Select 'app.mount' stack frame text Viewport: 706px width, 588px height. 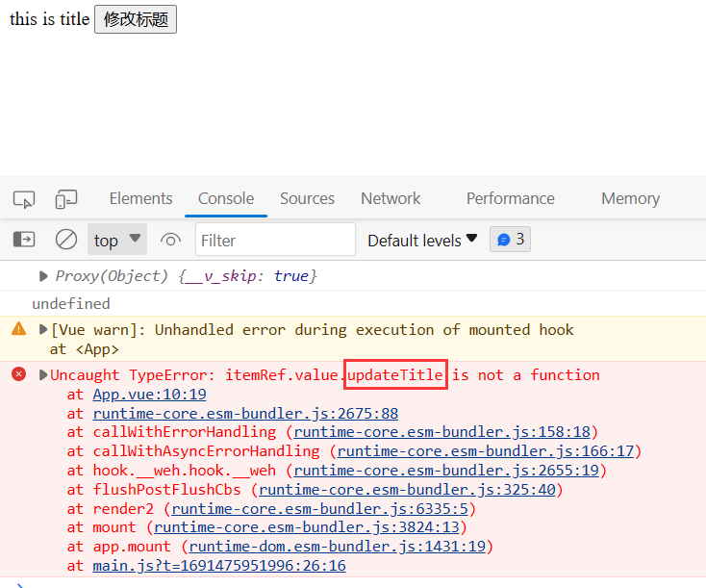(x=132, y=547)
